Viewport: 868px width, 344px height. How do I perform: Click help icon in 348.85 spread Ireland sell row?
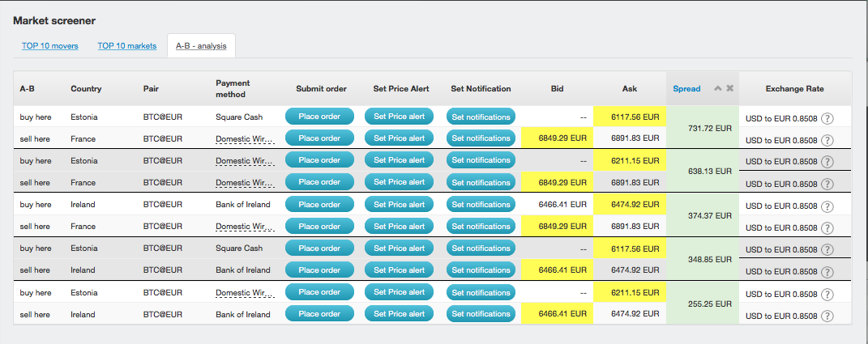point(827,272)
